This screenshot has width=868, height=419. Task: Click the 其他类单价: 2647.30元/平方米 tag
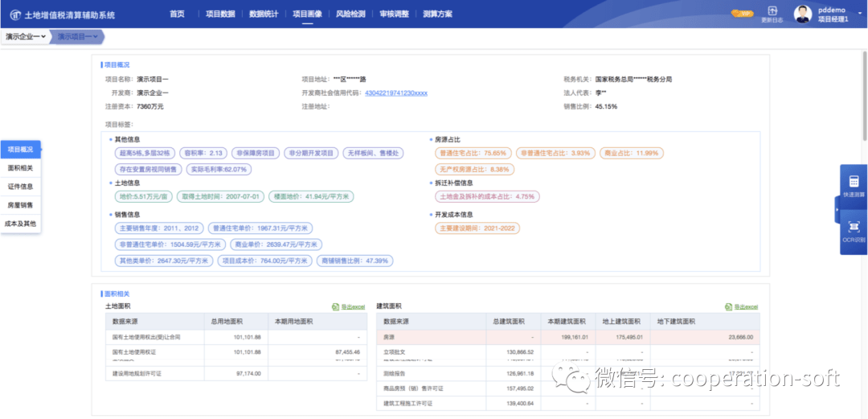[x=162, y=261]
